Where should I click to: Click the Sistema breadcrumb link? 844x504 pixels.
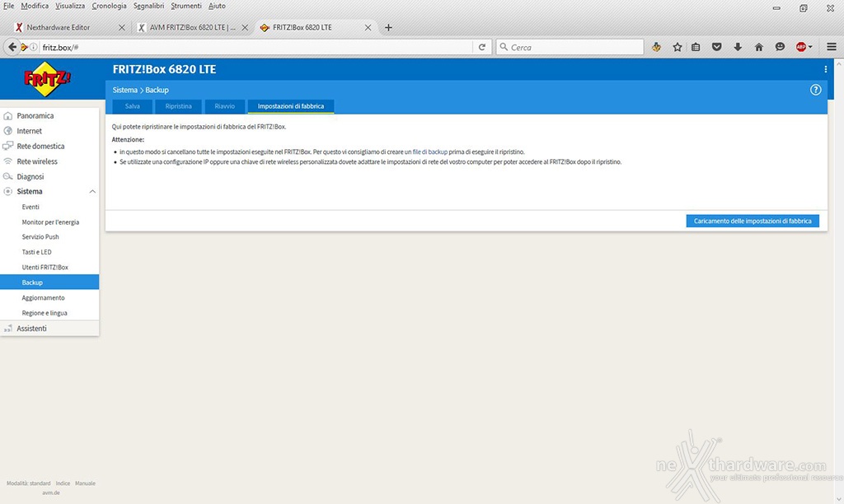125,90
